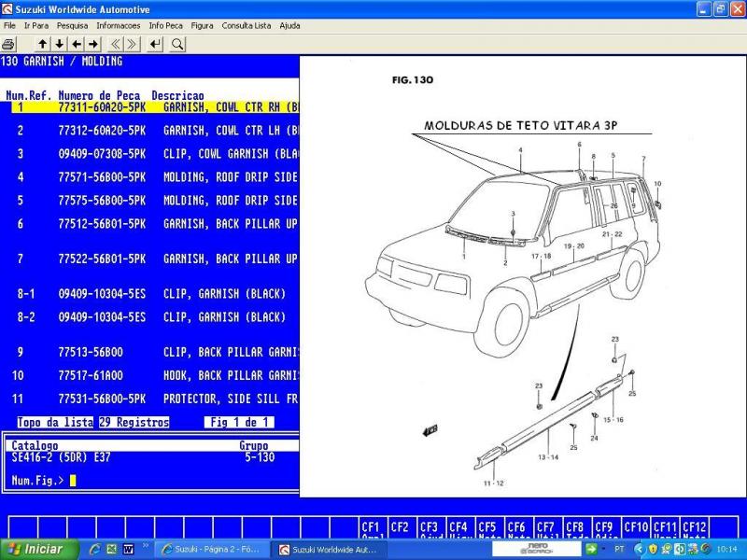This screenshot has height=560, width=747.
Task: Click the Descricao column header
Action: (x=177, y=96)
